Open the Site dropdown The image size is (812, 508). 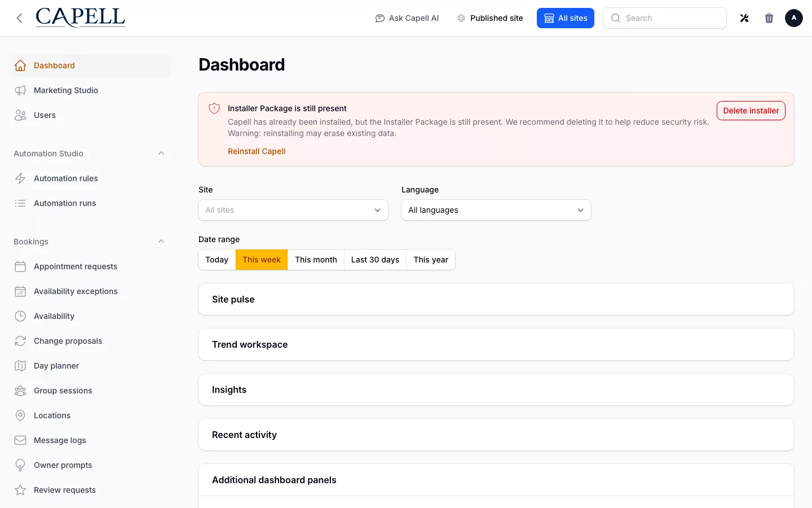point(293,210)
